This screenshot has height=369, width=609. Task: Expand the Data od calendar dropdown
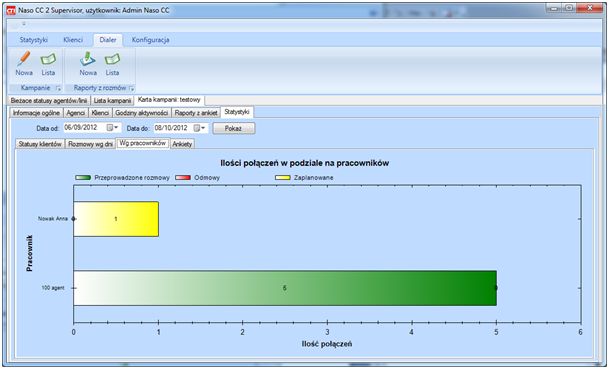[x=113, y=128]
